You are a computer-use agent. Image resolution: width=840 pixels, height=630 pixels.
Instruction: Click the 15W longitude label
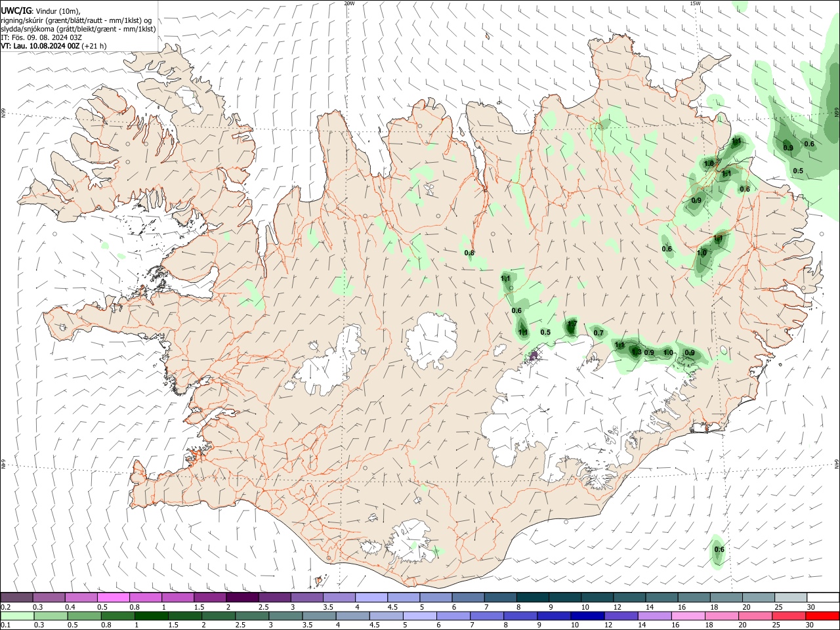[695, 3]
